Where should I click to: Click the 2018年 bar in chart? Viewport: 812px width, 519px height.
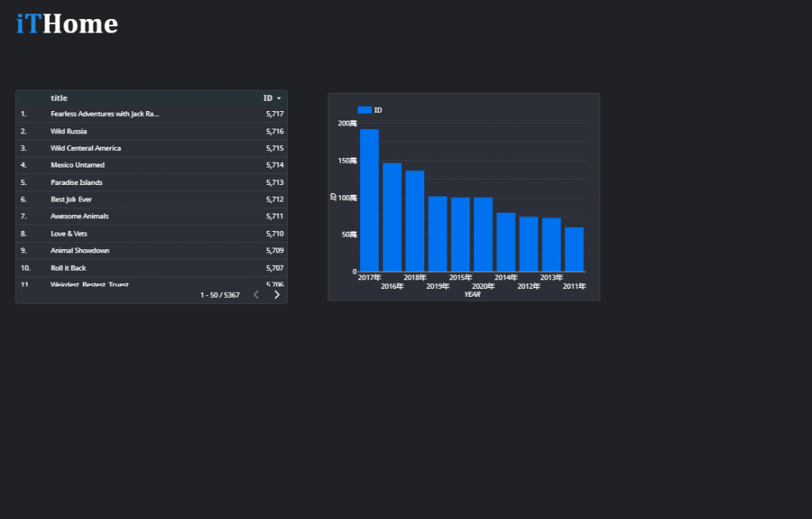pyautogui.click(x=415, y=221)
